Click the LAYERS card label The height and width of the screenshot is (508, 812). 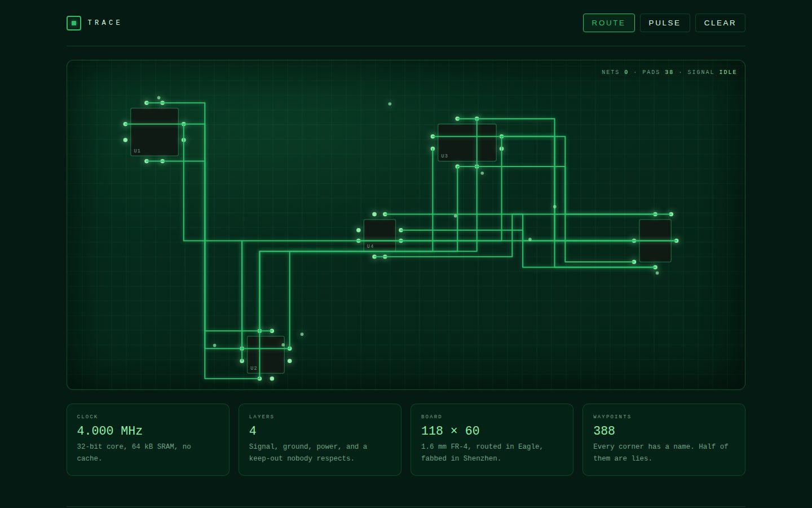(262, 417)
